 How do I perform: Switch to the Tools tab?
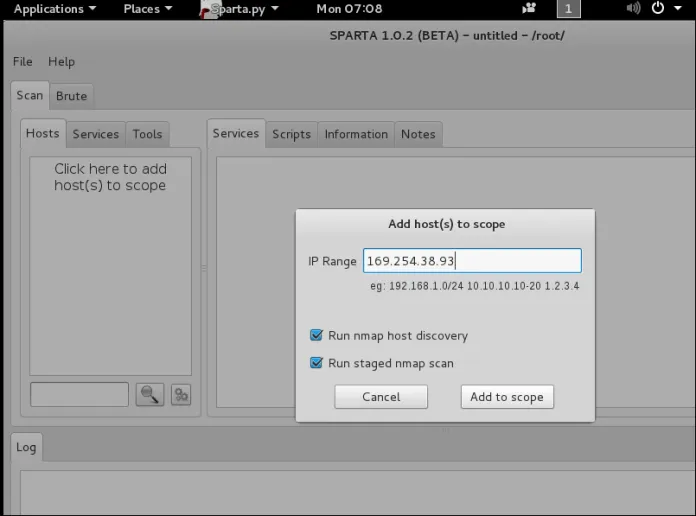point(147,134)
